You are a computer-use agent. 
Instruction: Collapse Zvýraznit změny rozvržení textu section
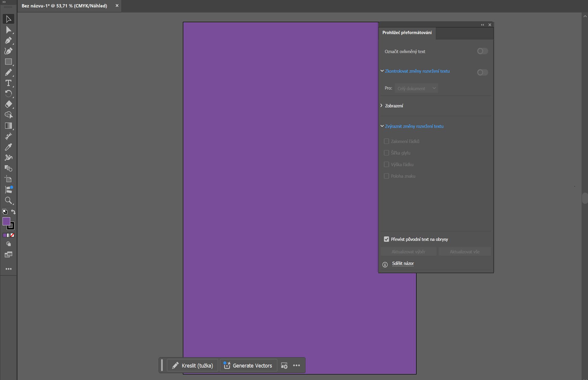414,126
